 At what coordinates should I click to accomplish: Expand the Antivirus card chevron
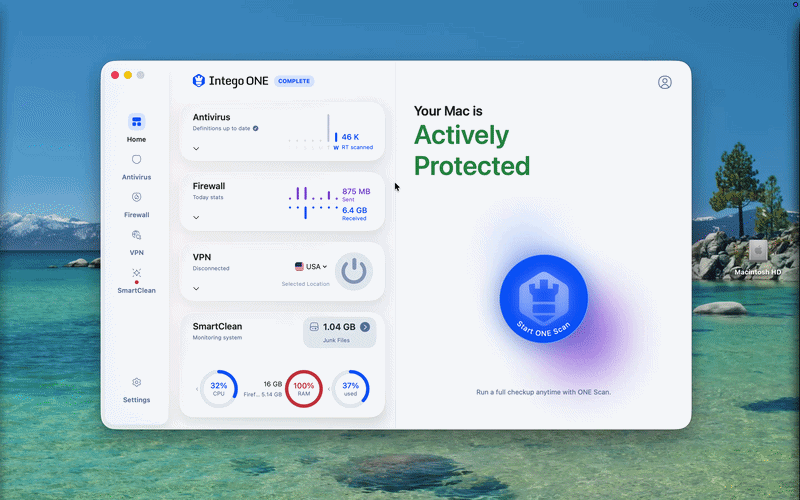click(196, 148)
